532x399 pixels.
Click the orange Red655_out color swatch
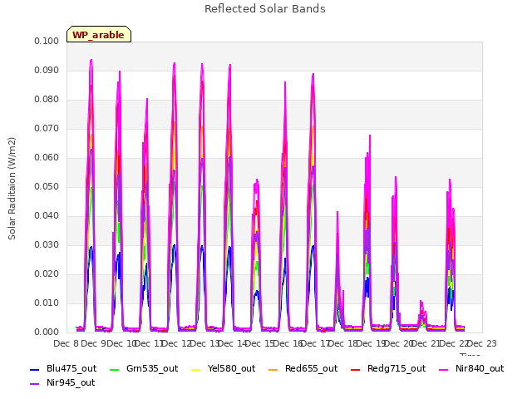(273, 369)
